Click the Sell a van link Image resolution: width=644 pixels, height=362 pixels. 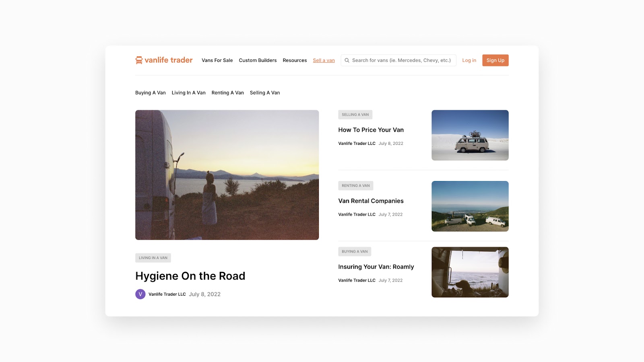(324, 60)
